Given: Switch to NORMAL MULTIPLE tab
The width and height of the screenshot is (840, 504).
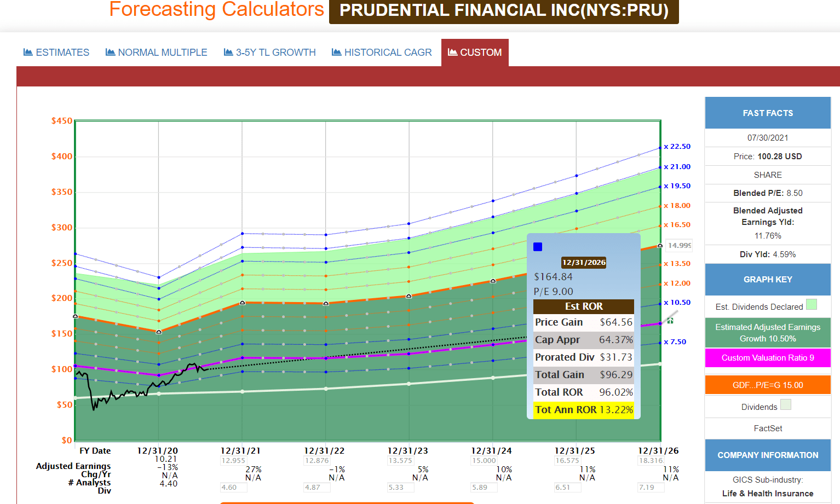Looking at the screenshot, I should click(157, 53).
